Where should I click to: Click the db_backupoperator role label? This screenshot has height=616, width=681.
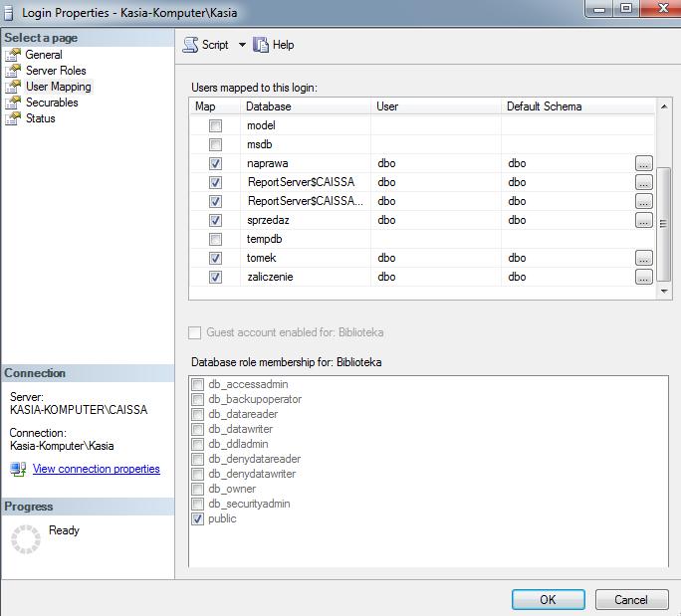tap(255, 399)
